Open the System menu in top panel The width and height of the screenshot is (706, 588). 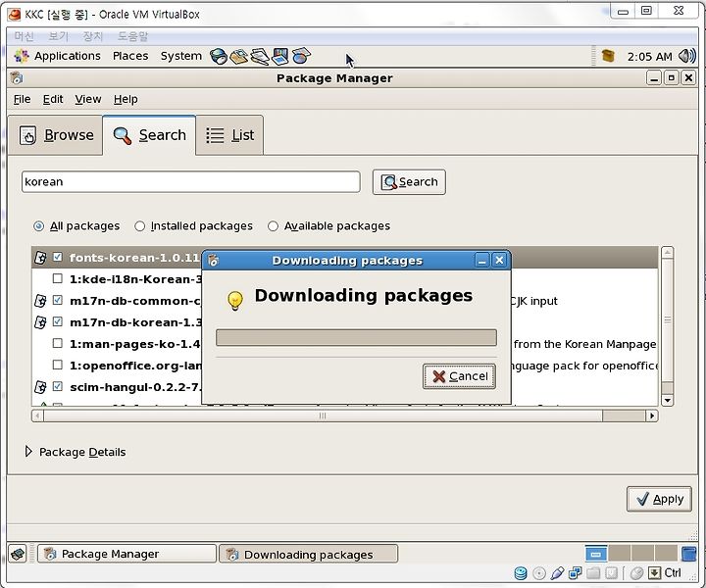pyautogui.click(x=181, y=56)
